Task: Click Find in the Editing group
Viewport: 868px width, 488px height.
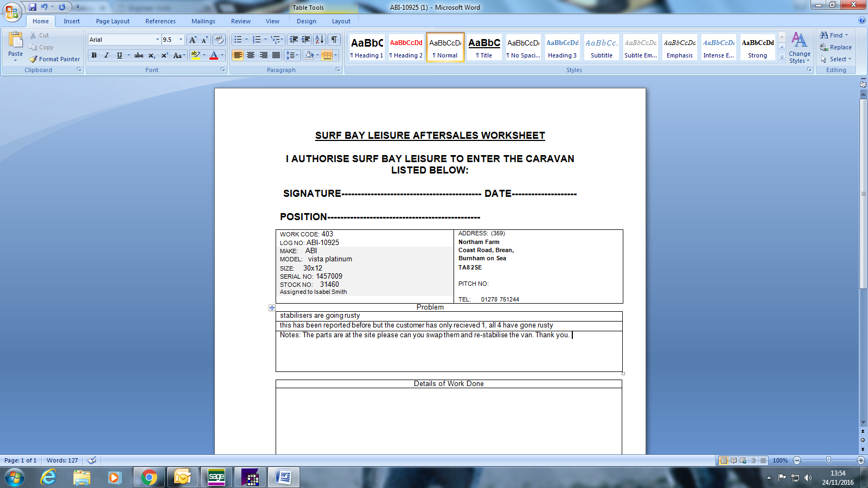Action: click(834, 35)
